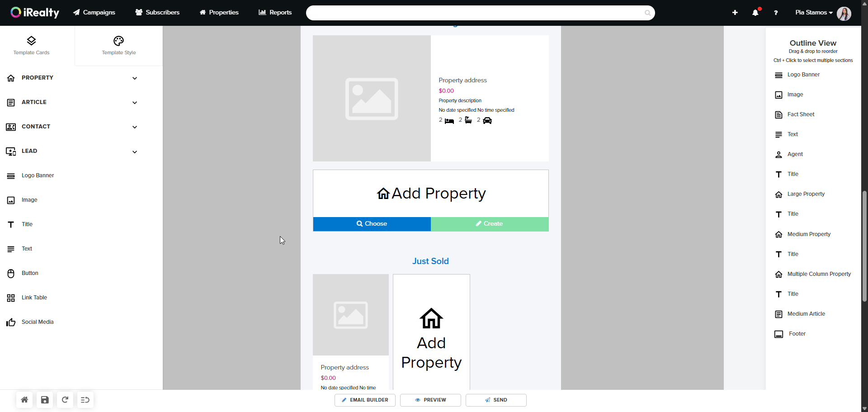Select the Link Table card
This screenshot has width=868, height=412.
point(34,298)
